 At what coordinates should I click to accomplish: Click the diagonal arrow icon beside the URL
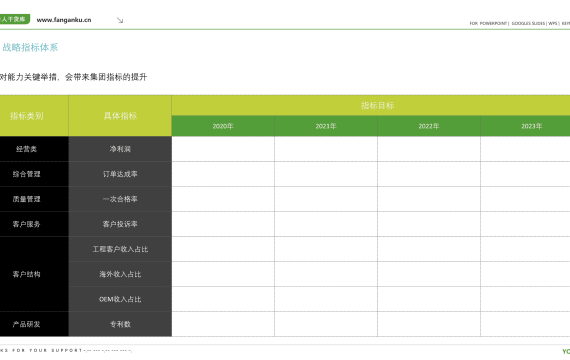click(x=120, y=20)
